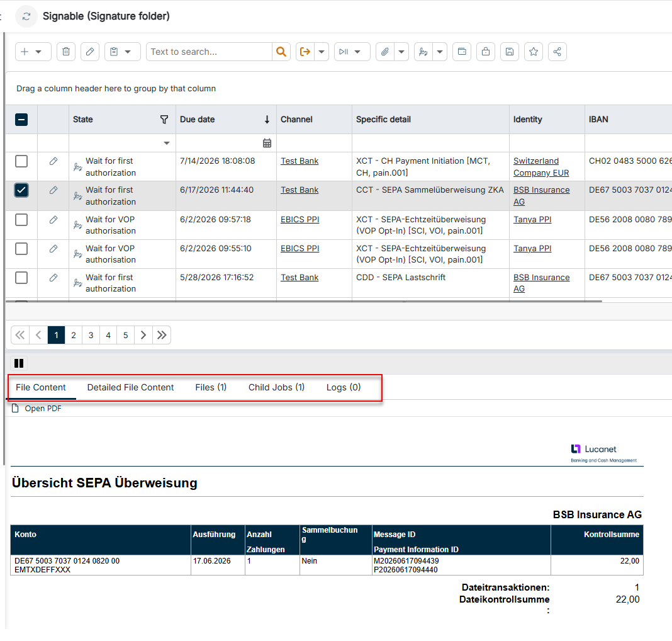Open the Logs (0) tab

[344, 388]
